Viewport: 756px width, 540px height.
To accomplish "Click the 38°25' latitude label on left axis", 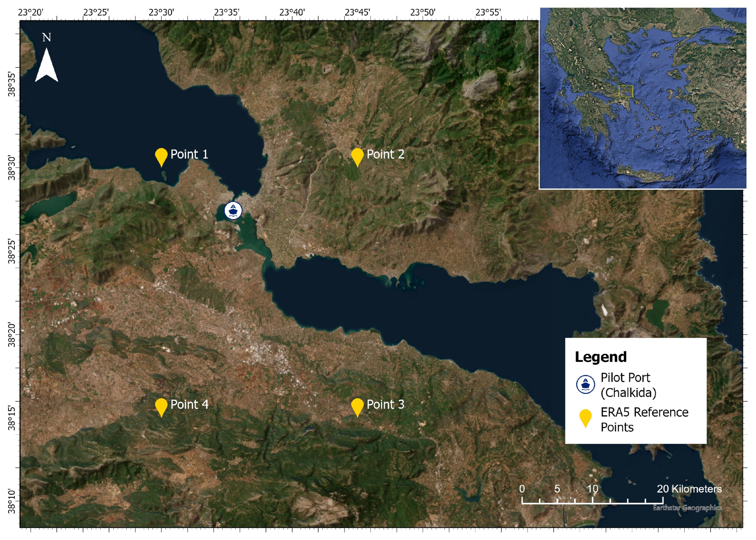I will tap(12, 251).
